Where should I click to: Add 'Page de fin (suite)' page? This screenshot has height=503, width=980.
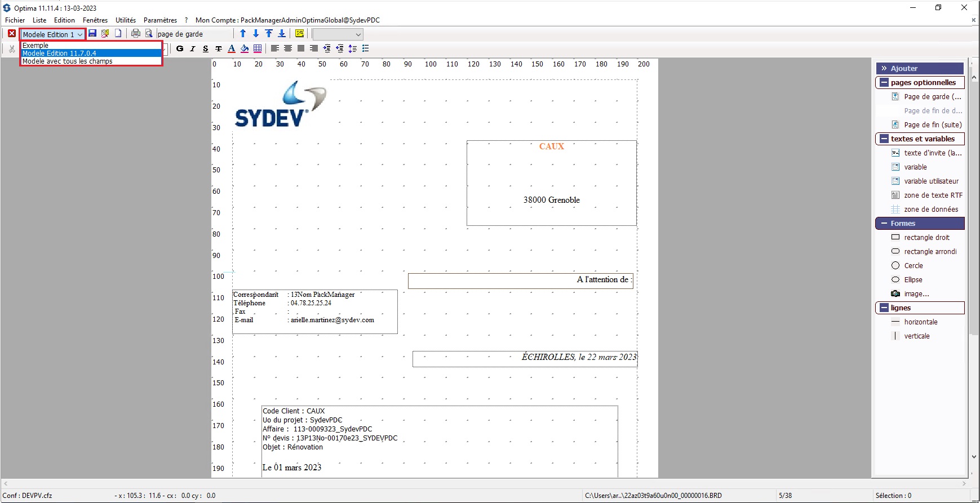[926, 124]
